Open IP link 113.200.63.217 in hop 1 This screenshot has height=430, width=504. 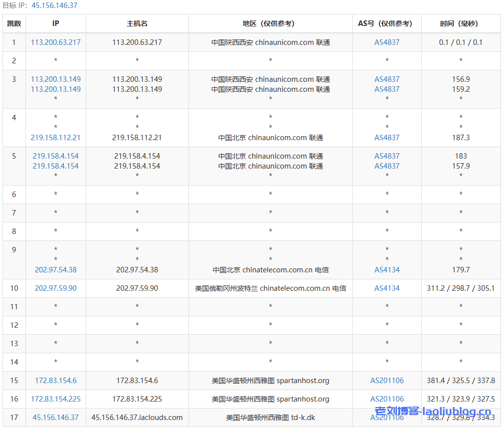coord(55,42)
